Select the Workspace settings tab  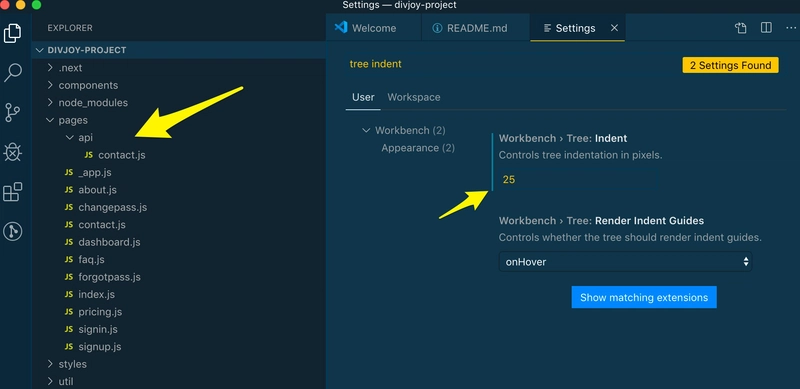[414, 97]
